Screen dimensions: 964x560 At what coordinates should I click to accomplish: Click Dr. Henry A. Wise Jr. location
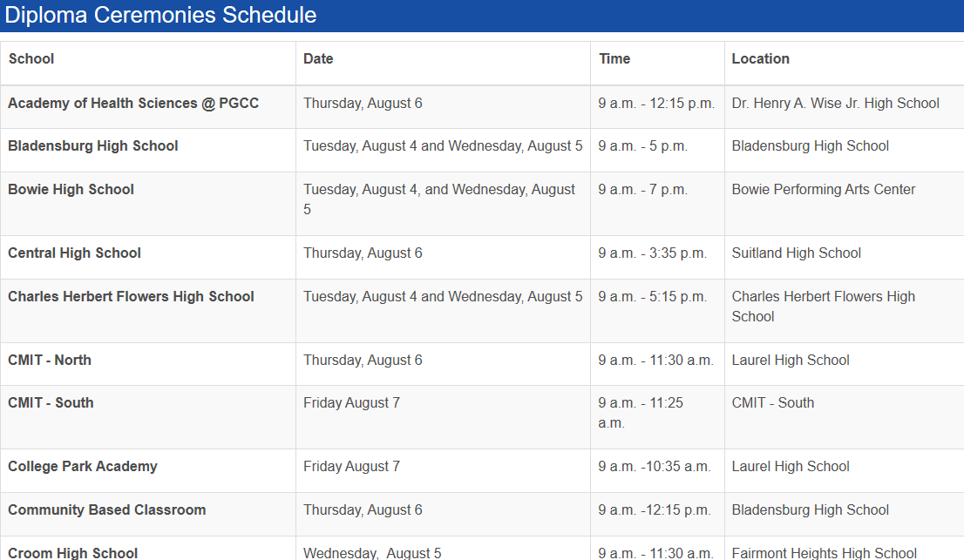835,104
